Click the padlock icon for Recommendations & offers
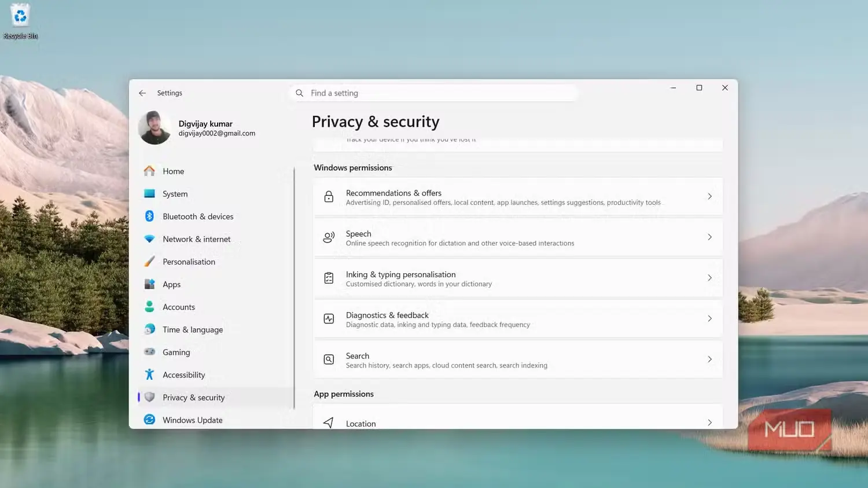Screen dimensions: 868x488 pyautogui.click(x=329, y=197)
